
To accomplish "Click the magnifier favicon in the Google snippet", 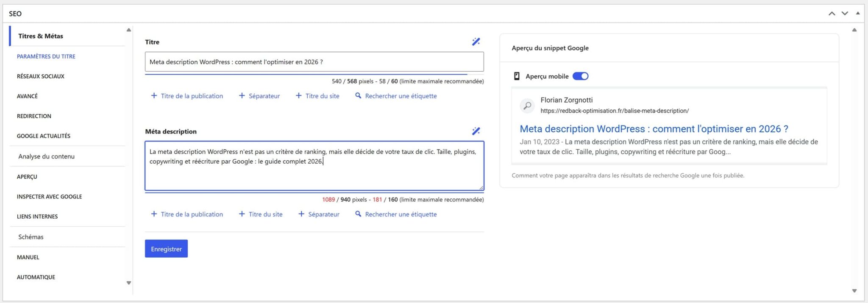I will coord(527,106).
